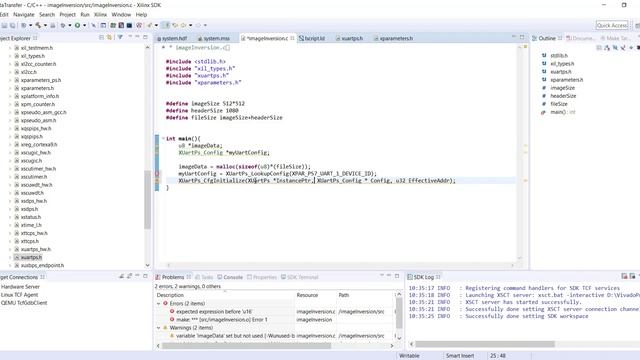Screen dimensions: 640x360
Task: Switch to the SDK Terminal tab
Action: [x=299, y=277]
